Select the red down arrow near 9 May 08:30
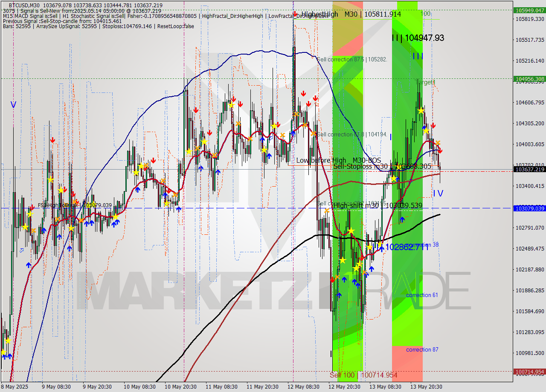The height and width of the screenshot is (392, 546). (52, 140)
